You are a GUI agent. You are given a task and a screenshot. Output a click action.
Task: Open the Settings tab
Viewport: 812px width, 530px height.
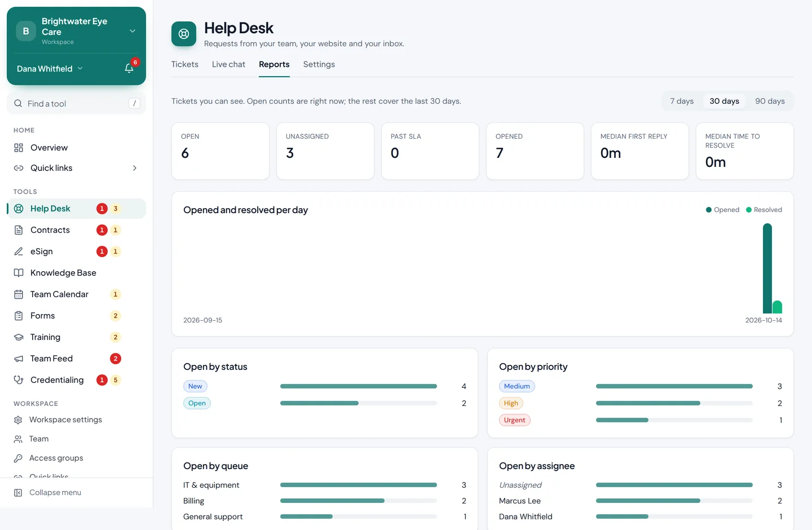coord(319,65)
